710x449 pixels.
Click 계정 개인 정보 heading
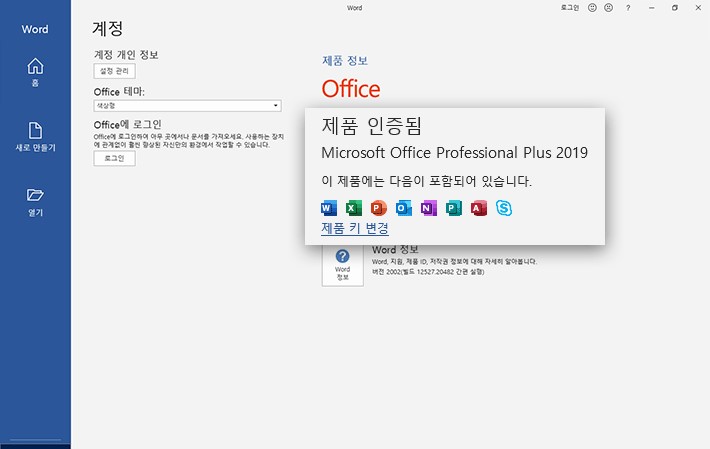pos(126,55)
